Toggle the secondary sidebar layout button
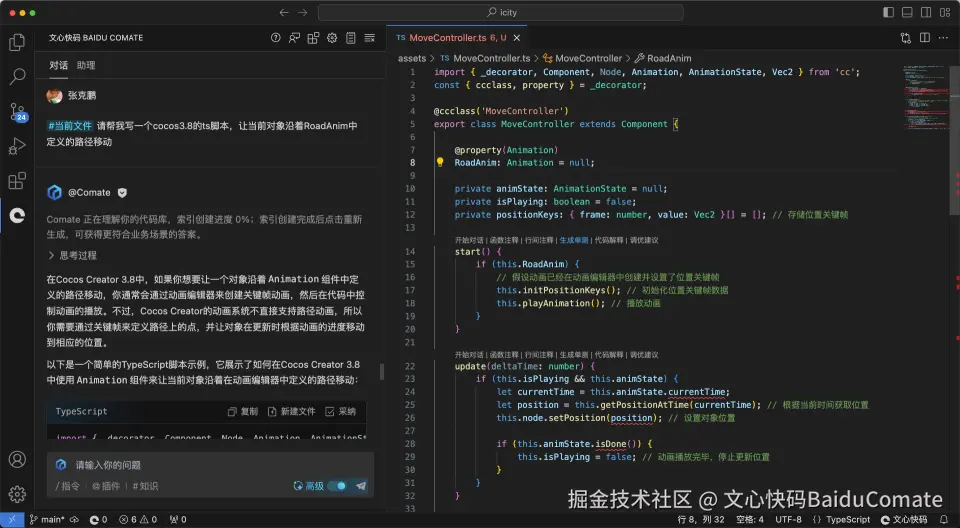The width and height of the screenshot is (960, 528). coord(926,12)
